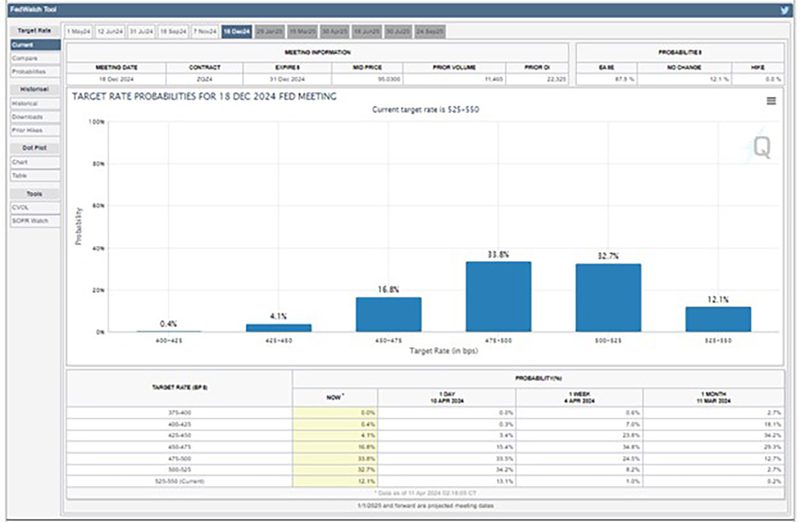Image resolution: width=800 pixels, height=522 pixels.
Task: Open the 31 Jul24 meeting tab
Action: (x=141, y=31)
